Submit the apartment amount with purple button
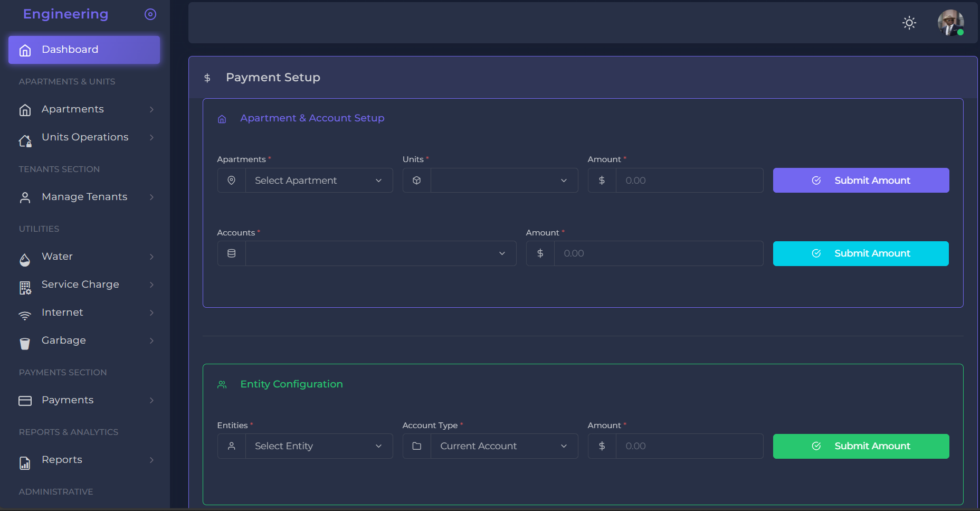The height and width of the screenshot is (511, 980). tap(860, 180)
